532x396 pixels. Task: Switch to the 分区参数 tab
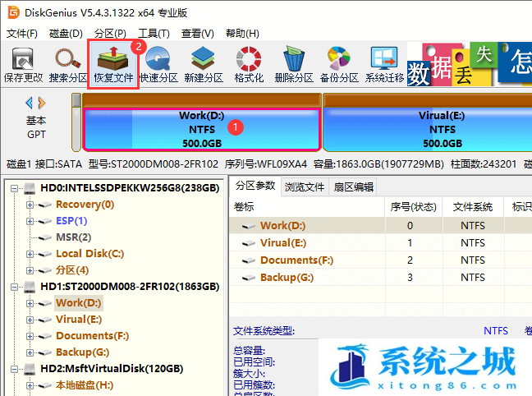[x=255, y=186]
